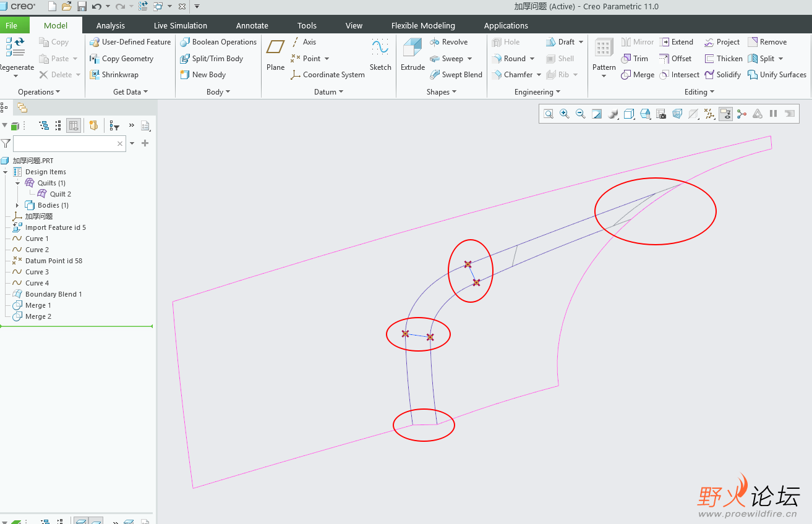Click the Repaint icon
This screenshot has width=812, height=524.
point(597,114)
